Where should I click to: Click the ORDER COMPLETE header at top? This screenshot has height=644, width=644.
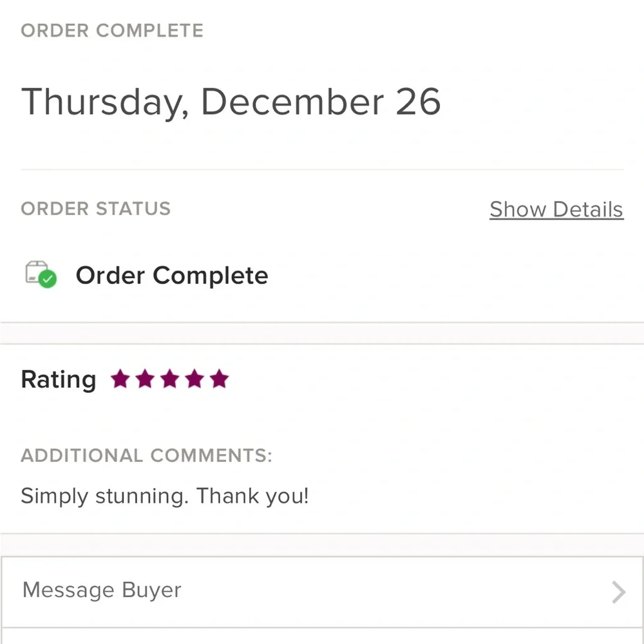pos(112,31)
